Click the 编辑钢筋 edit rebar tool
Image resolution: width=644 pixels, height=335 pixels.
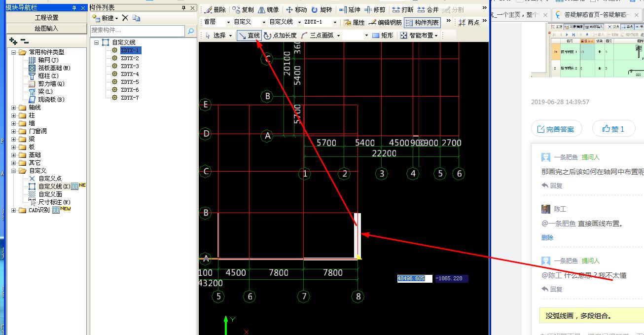[x=385, y=22]
